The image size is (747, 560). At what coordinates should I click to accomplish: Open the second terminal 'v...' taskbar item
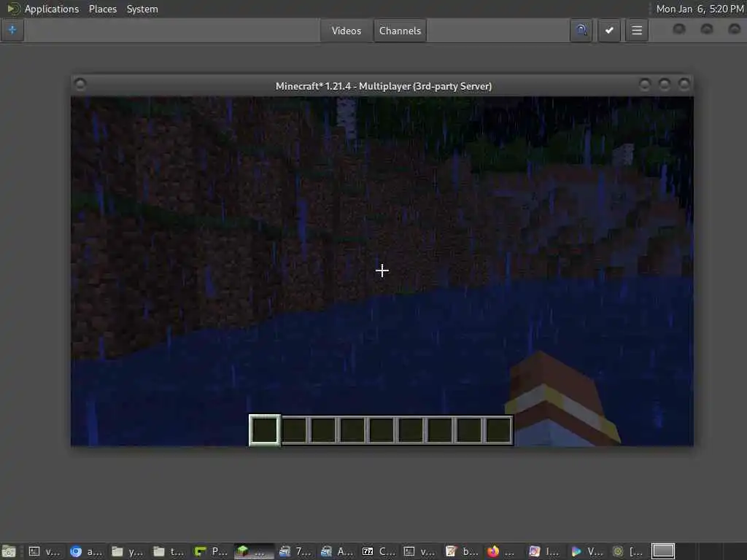coord(420,551)
